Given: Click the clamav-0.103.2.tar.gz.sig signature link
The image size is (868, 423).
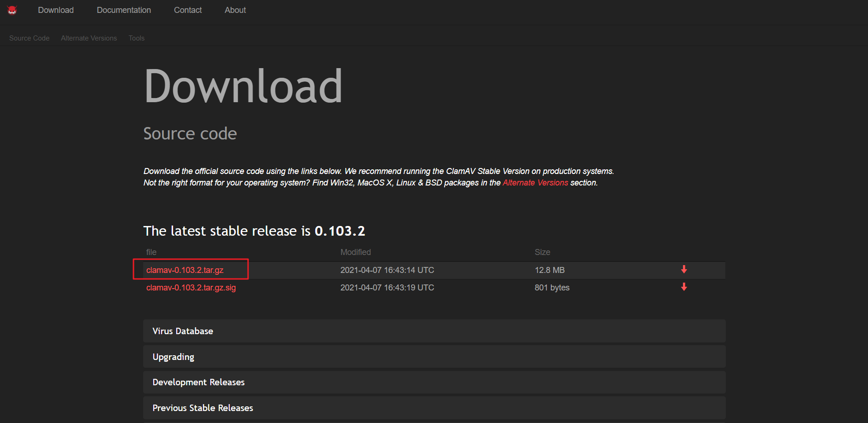Looking at the screenshot, I should (x=191, y=288).
